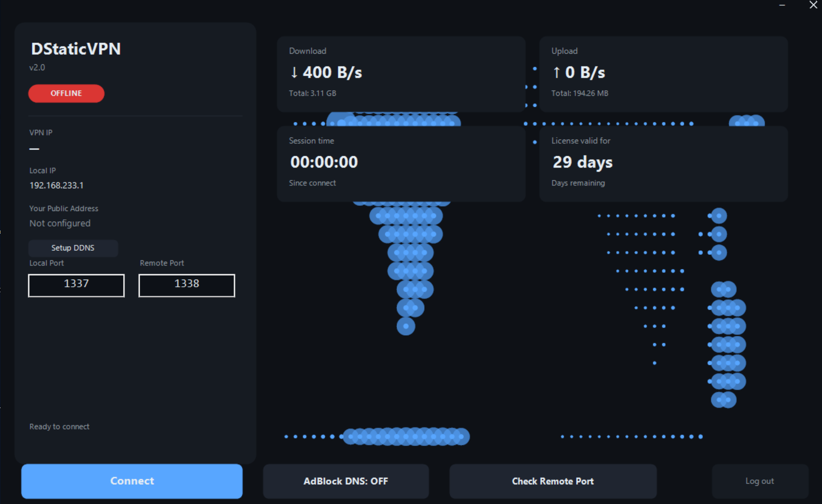Image resolution: width=822 pixels, height=504 pixels.
Task: Close the DStaticVPN window
Action: point(813,5)
